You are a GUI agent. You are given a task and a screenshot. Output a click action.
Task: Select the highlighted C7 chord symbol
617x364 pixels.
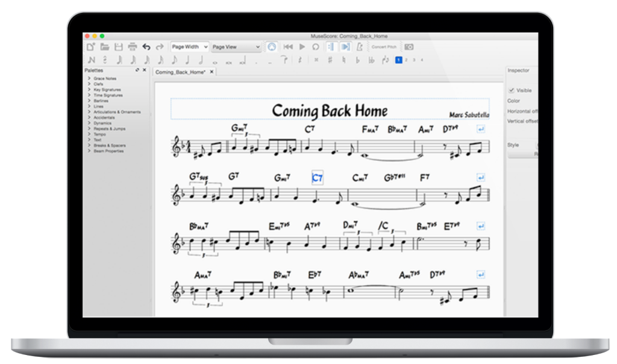pos(317,178)
